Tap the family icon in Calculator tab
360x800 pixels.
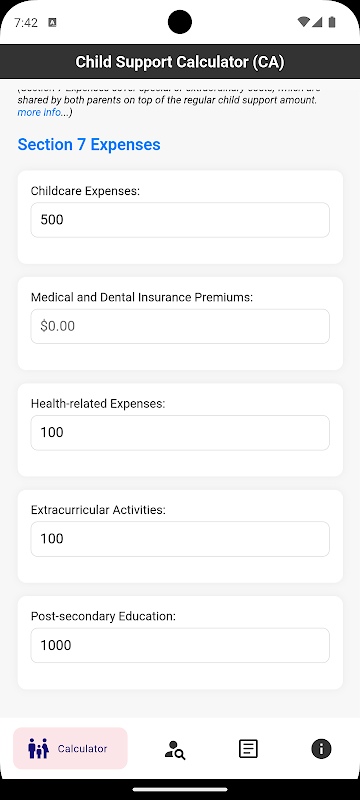[38, 748]
